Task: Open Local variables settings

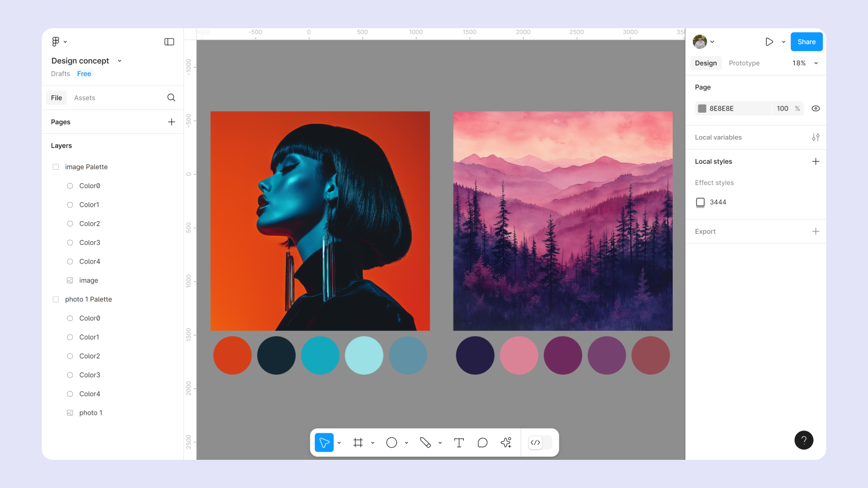Action: [x=816, y=137]
